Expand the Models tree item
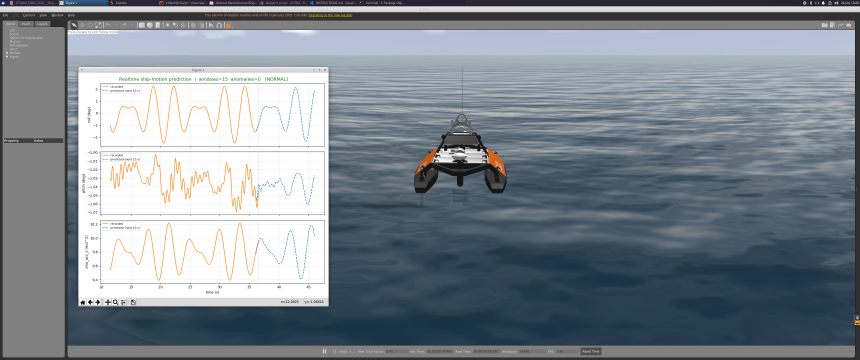 7,53
